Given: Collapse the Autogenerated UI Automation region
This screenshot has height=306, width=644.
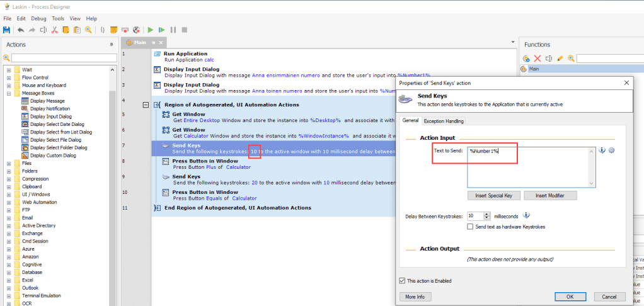Looking at the screenshot, I should coord(146,105).
